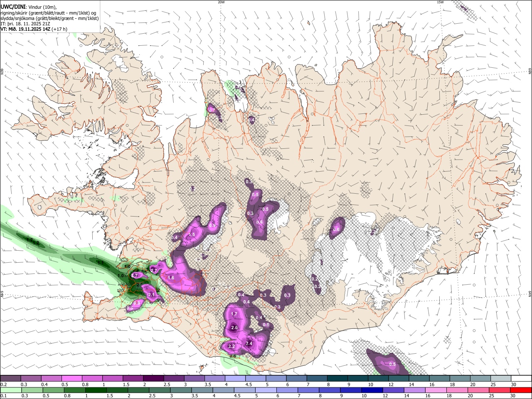Select the "VT: Mið. 19.11.2025 14Z (+17 h)" line
This screenshot has height=399, width=532.
pos(34,29)
